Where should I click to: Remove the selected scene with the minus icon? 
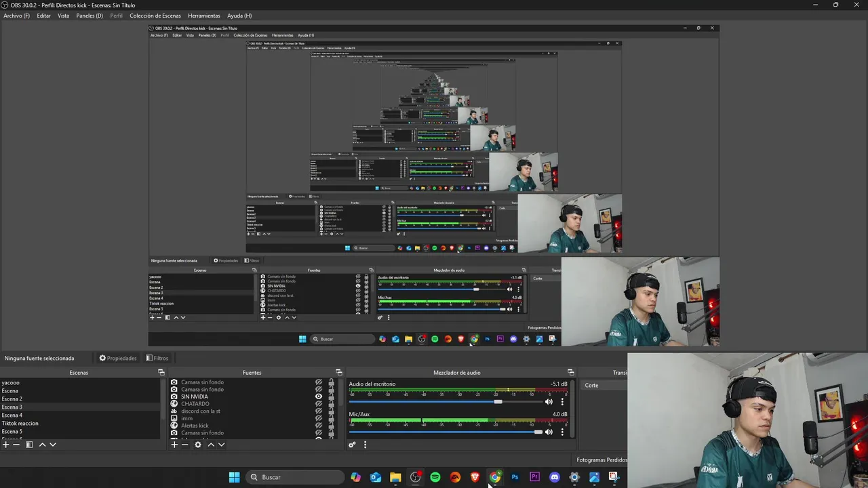tap(16, 445)
